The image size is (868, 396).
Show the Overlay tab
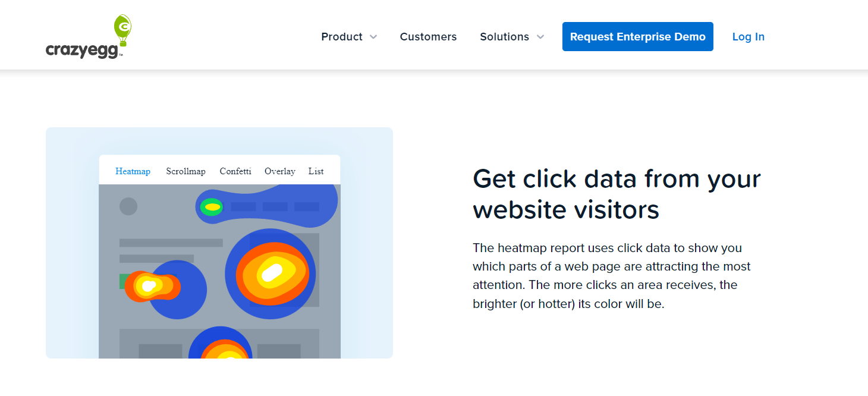280,171
